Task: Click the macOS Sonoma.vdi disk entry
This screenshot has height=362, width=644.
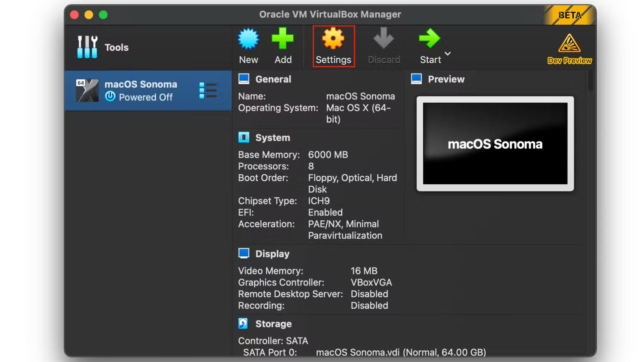Action: click(x=401, y=352)
